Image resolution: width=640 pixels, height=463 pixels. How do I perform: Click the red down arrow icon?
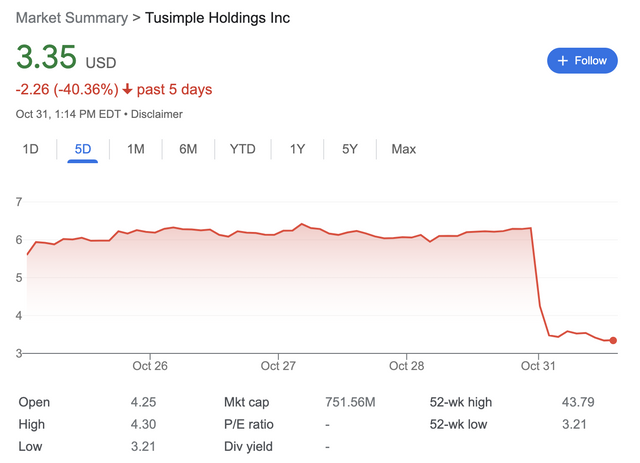point(127,89)
